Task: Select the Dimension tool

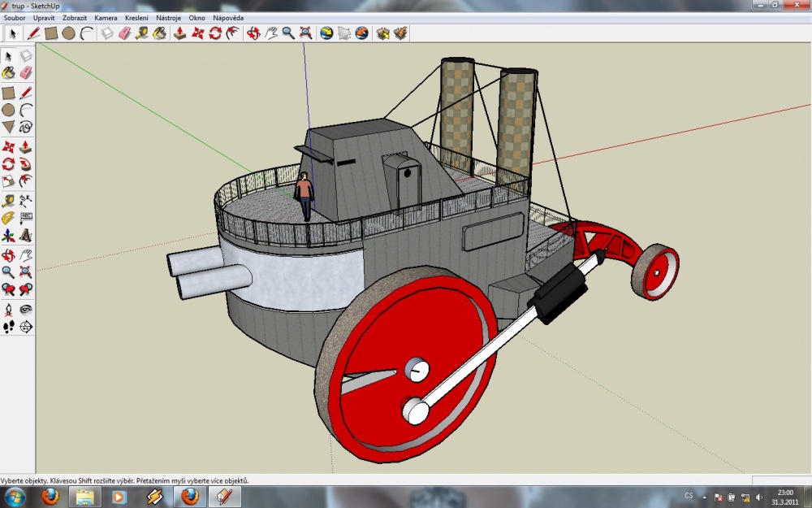Action: (25, 201)
